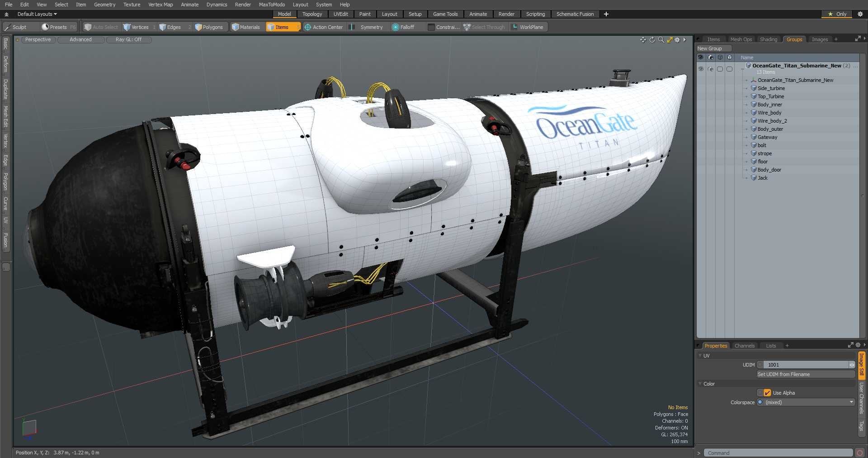868x458 pixels.
Task: Open the Geometry menu
Action: point(104,5)
